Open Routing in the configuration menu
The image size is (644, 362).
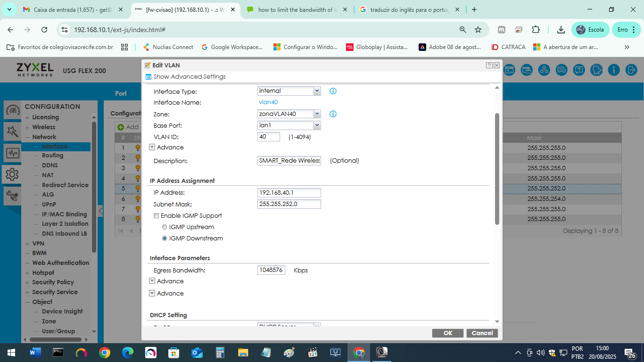click(52, 156)
